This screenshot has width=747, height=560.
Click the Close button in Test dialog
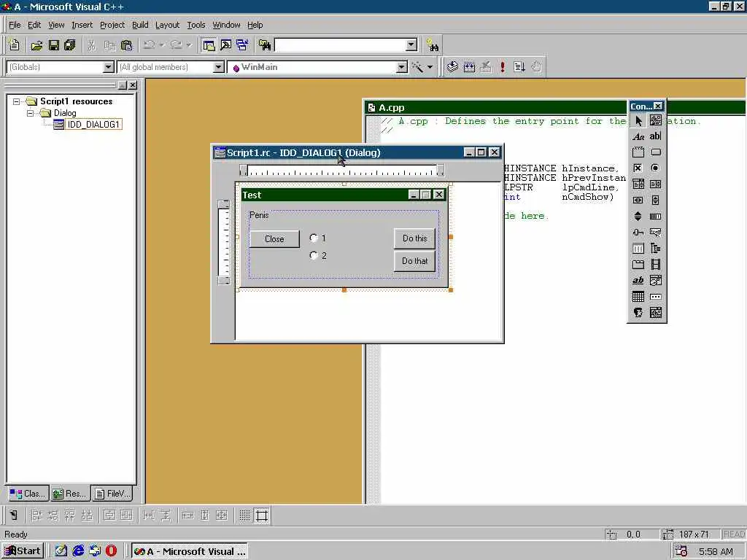(274, 239)
